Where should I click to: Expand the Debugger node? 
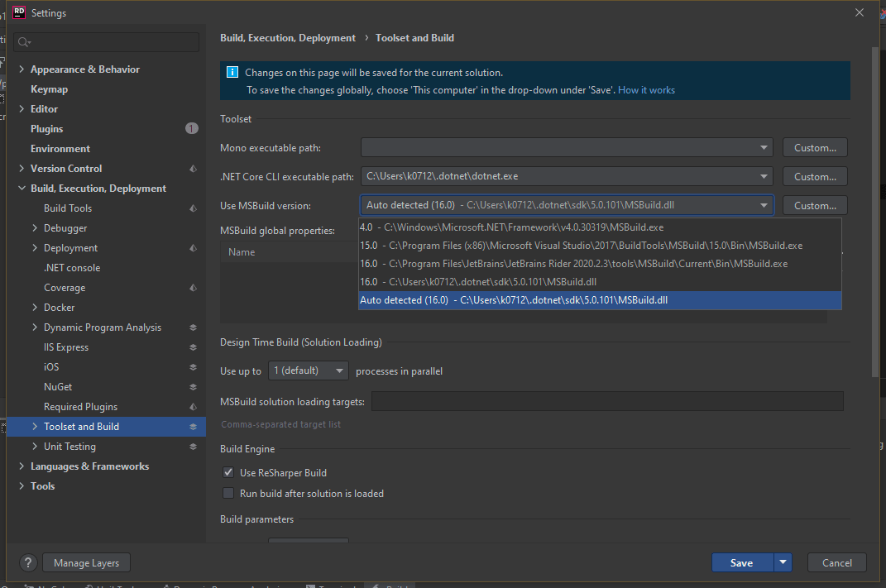pyautogui.click(x=35, y=227)
